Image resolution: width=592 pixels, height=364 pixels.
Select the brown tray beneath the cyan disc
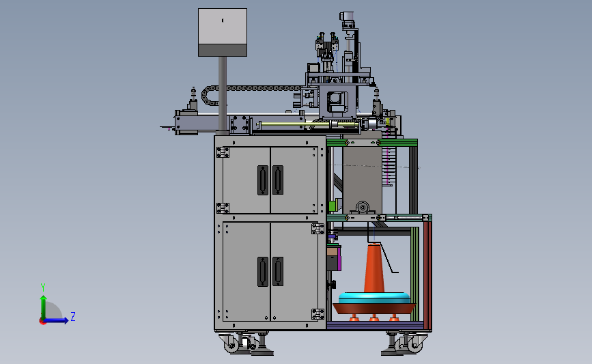pyautogui.click(x=374, y=309)
